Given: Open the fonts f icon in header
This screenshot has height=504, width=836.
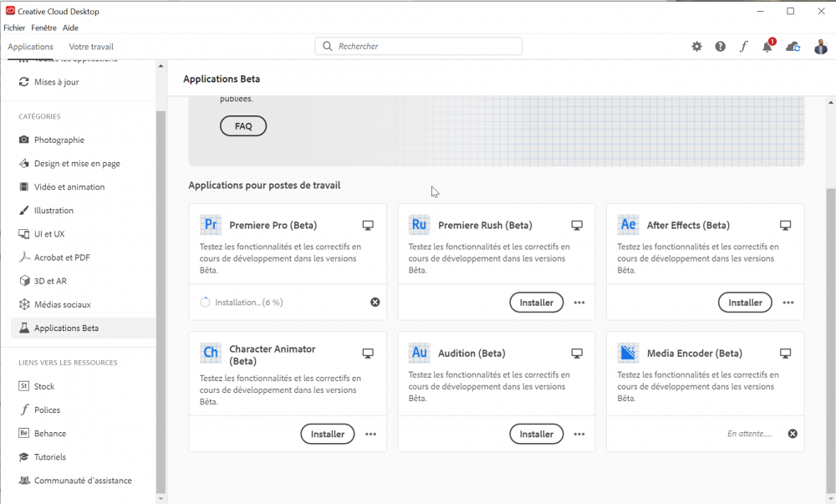Looking at the screenshot, I should point(743,47).
